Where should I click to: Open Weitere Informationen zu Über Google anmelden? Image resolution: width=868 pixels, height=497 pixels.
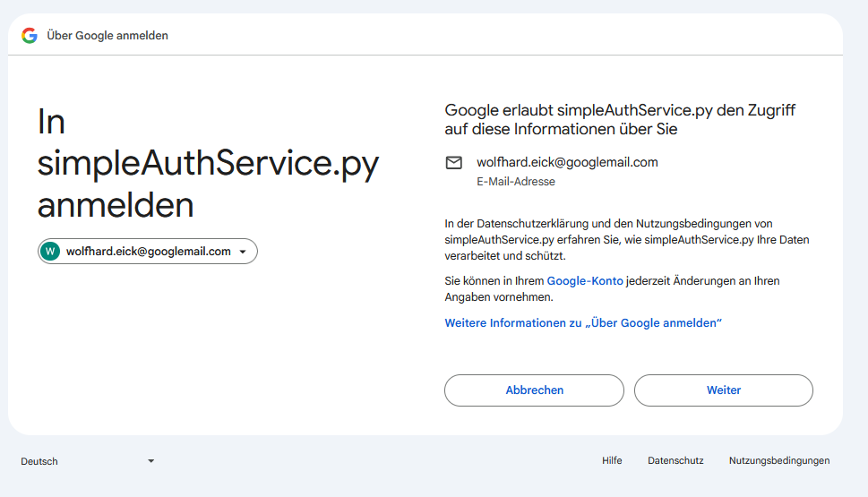pos(583,323)
